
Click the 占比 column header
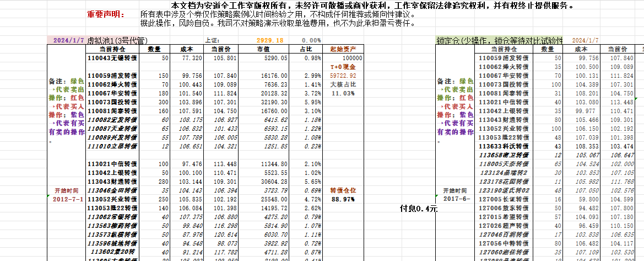[305, 49]
